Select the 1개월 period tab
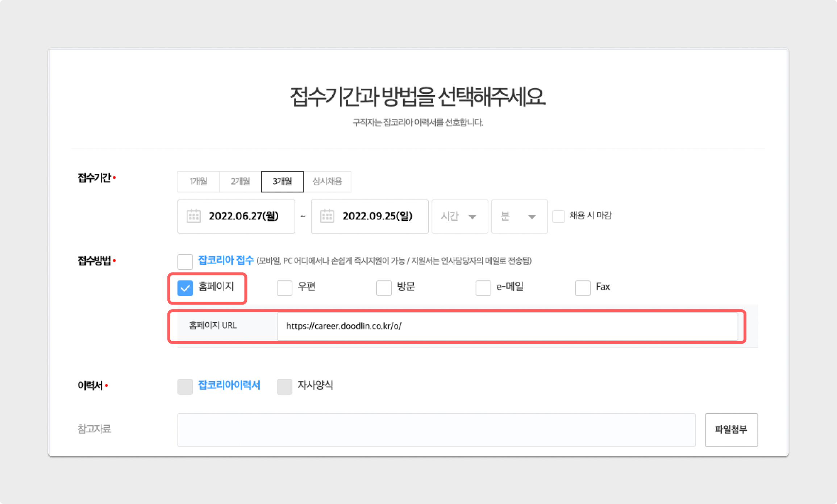The image size is (837, 504). (199, 181)
